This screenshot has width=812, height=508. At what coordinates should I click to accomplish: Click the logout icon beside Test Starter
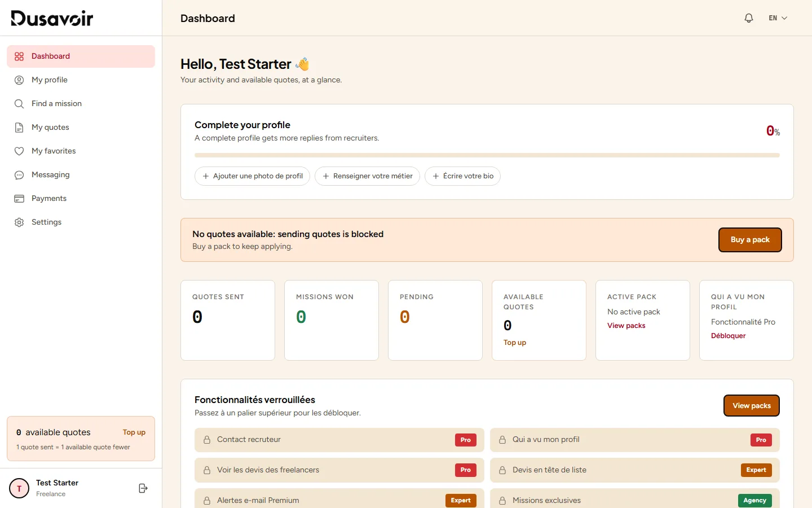[143, 488]
